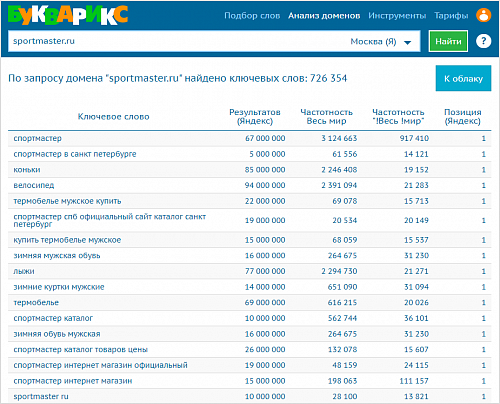Click the К облаку button

click(463, 78)
